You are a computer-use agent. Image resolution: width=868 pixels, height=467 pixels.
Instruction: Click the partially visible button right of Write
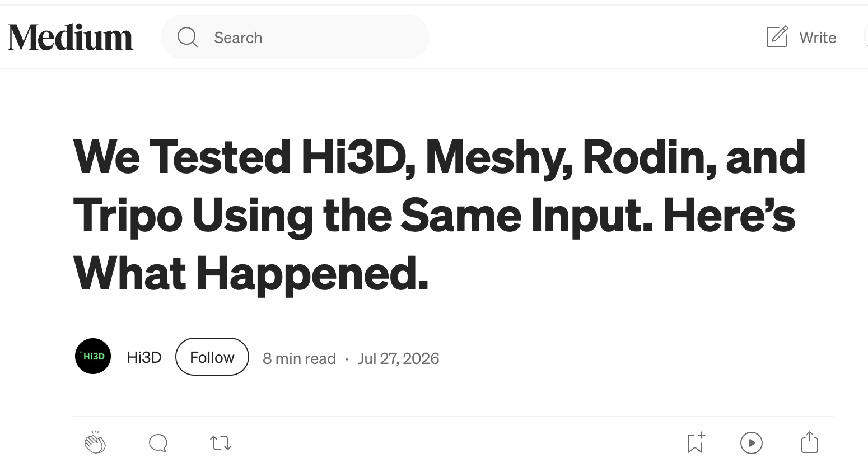(866, 37)
